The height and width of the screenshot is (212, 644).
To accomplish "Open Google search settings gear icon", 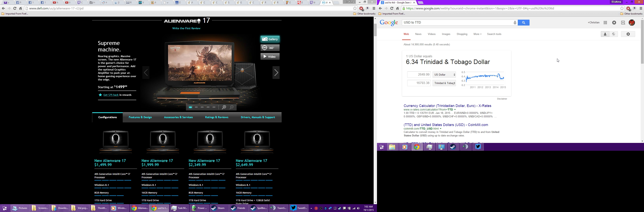I will [x=628, y=34].
